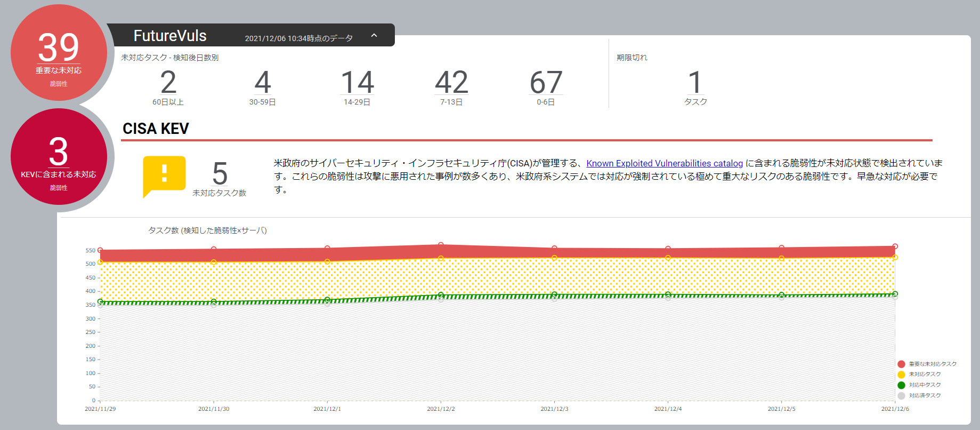This screenshot has width=980, height=430.
Task: Select the 2 tasks 60日以上 count
Action: (x=168, y=82)
